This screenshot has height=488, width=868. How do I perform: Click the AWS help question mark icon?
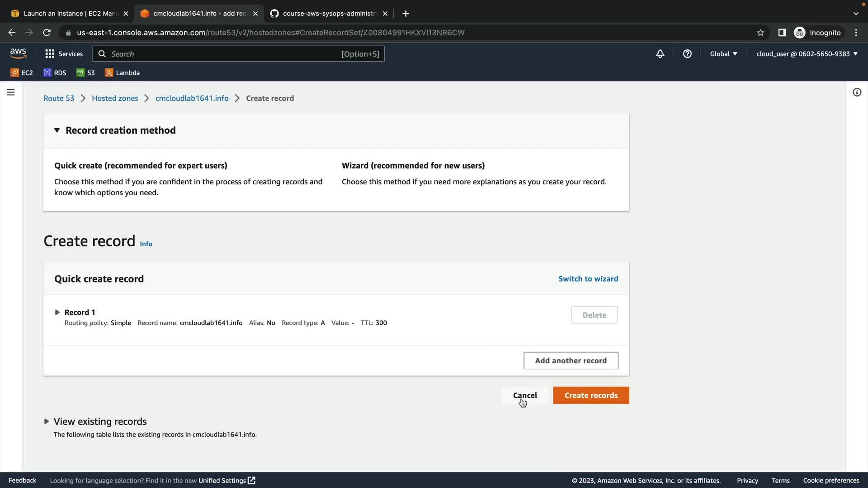click(x=687, y=54)
